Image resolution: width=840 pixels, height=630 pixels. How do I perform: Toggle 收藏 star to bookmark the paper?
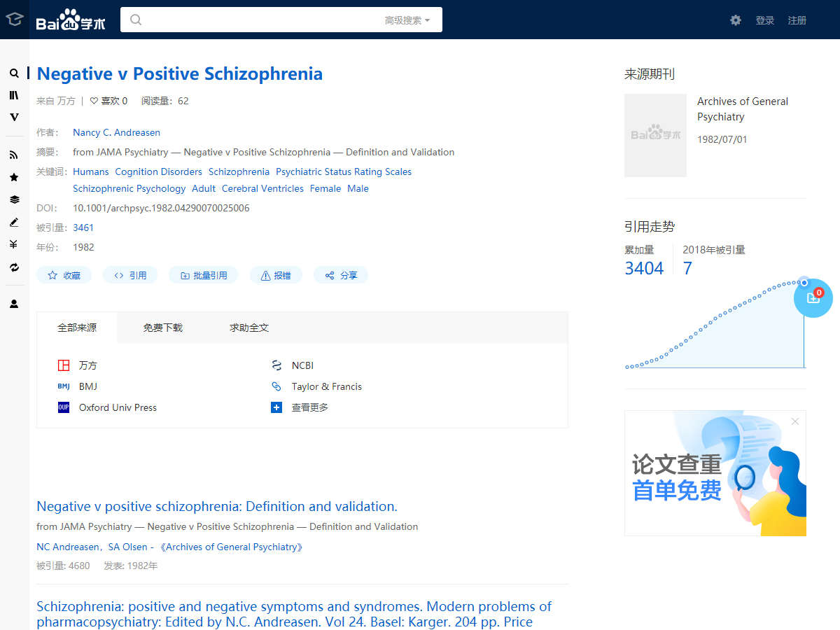click(64, 275)
